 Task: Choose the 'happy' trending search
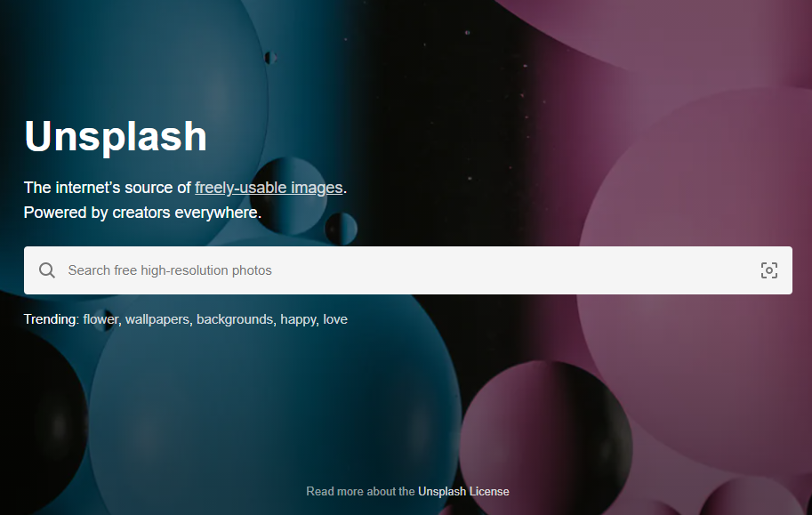(x=298, y=319)
